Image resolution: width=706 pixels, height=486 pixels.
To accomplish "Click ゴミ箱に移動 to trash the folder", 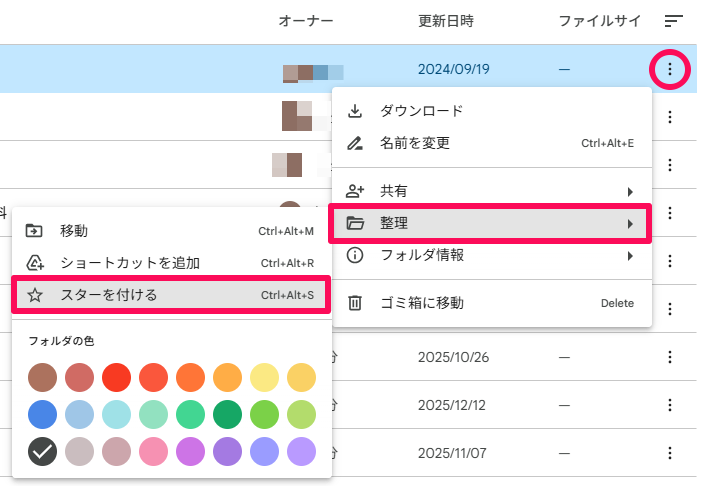I will click(x=492, y=303).
